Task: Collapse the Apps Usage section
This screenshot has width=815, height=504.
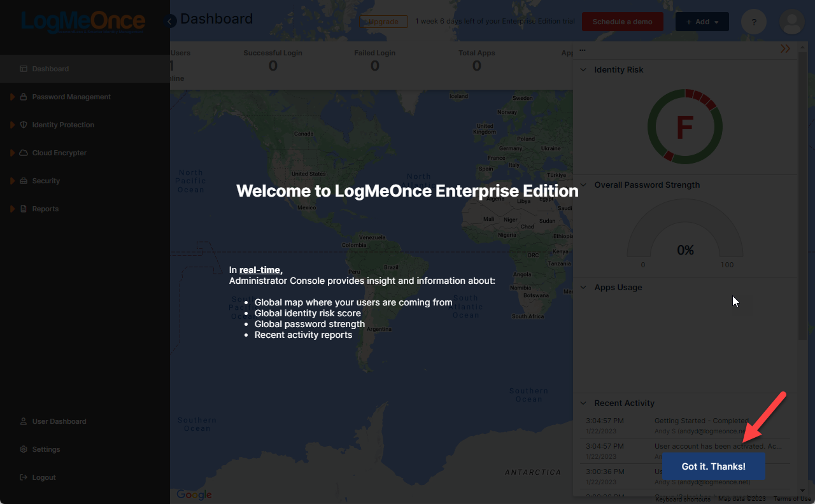Action: click(x=583, y=288)
